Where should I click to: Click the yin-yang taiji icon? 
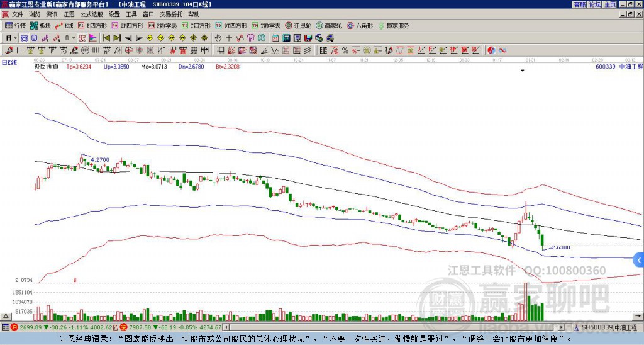point(491,50)
